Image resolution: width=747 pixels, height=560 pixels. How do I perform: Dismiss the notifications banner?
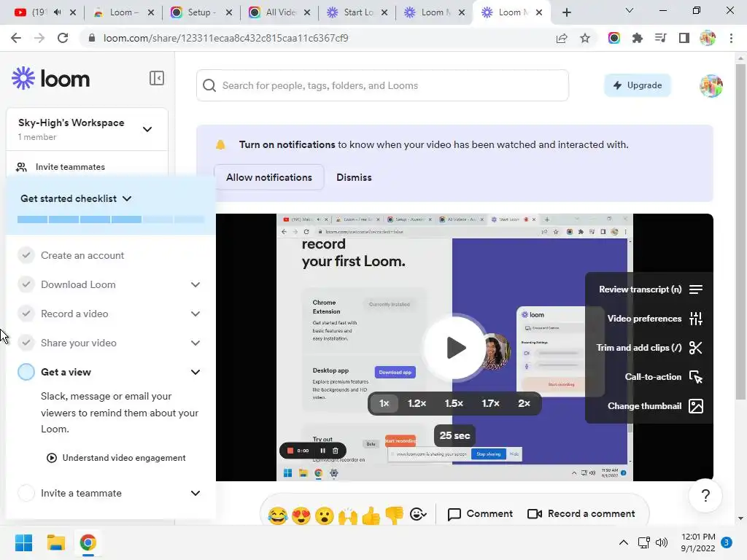click(x=354, y=178)
